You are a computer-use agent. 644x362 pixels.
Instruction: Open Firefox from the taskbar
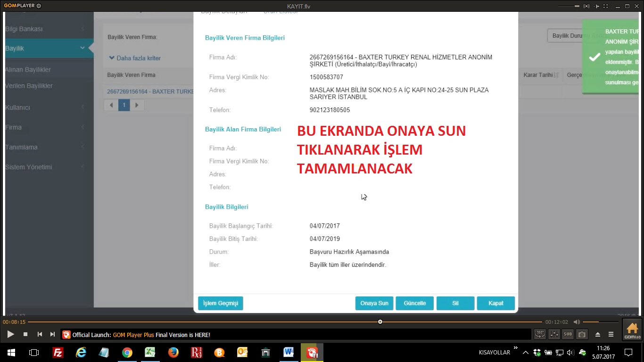click(173, 352)
